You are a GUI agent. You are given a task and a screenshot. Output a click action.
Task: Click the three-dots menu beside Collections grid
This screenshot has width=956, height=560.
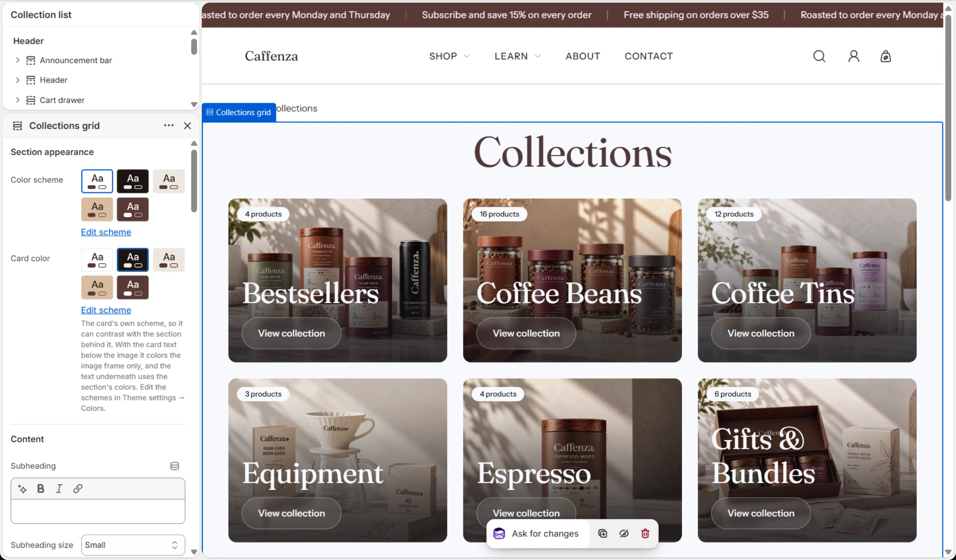click(x=168, y=125)
